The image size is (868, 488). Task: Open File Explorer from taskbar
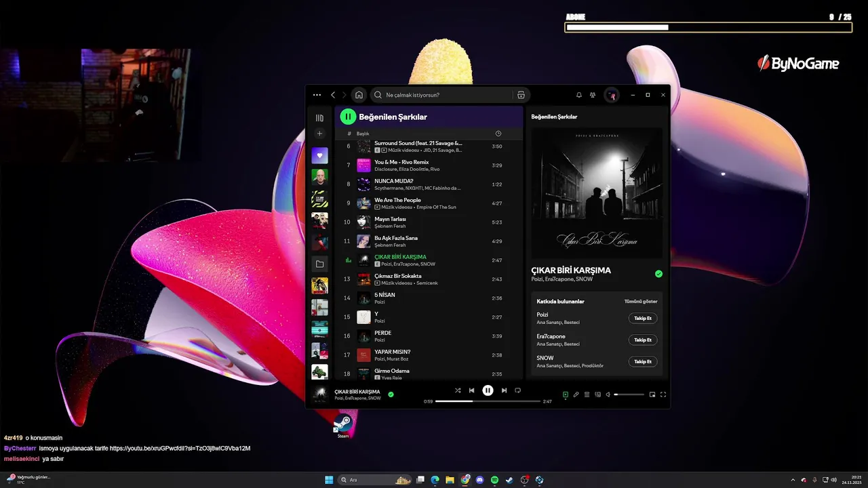[450, 480]
